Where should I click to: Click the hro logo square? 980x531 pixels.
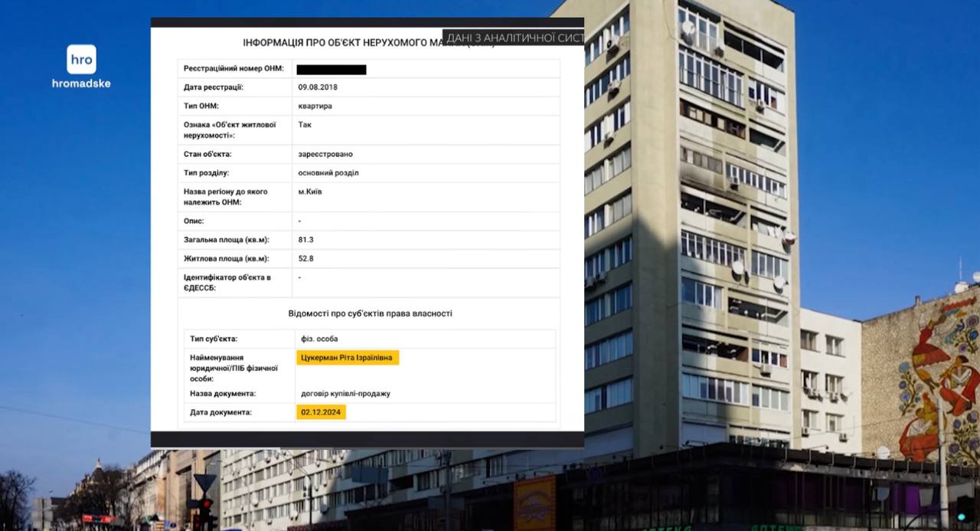[x=81, y=60]
